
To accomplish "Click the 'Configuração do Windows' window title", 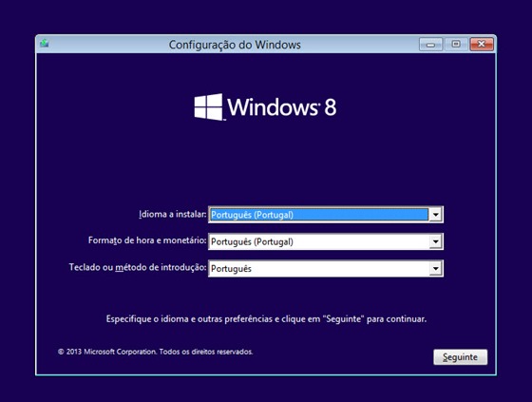I will (x=235, y=45).
